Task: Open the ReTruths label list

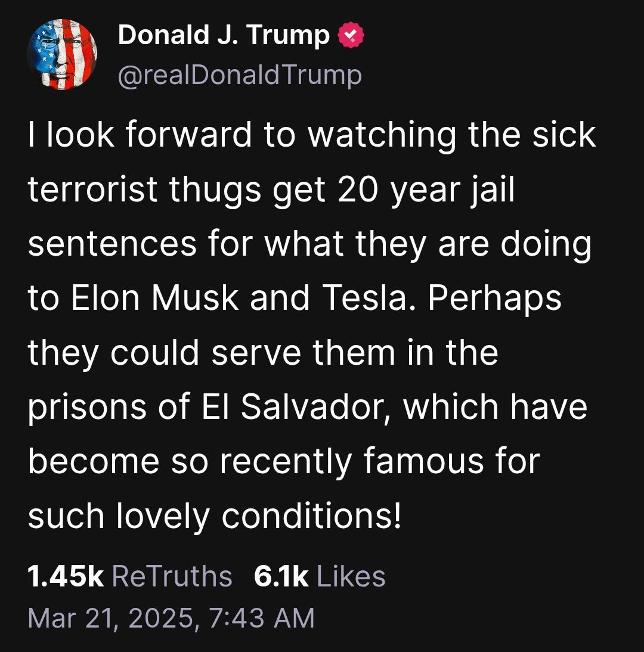Action: pos(172,576)
